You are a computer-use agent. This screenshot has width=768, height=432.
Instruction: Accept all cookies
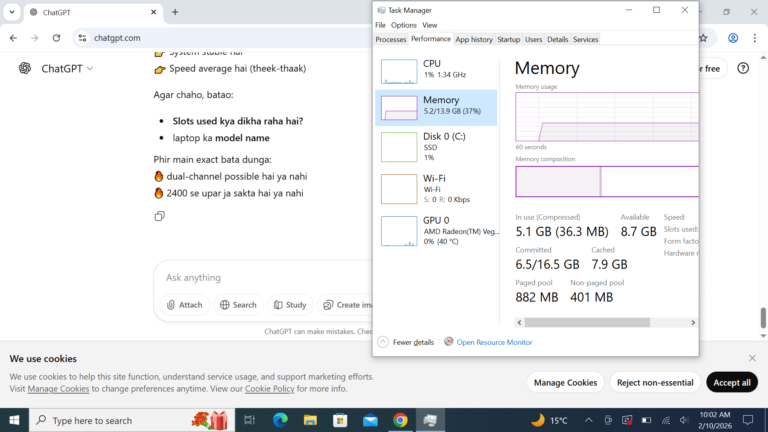coord(732,383)
